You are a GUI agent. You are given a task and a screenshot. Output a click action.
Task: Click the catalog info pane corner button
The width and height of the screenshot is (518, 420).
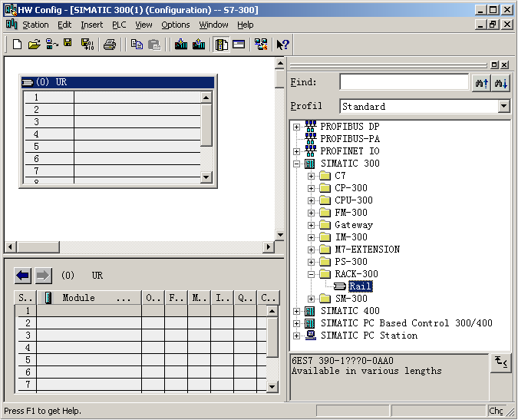pos(501,363)
